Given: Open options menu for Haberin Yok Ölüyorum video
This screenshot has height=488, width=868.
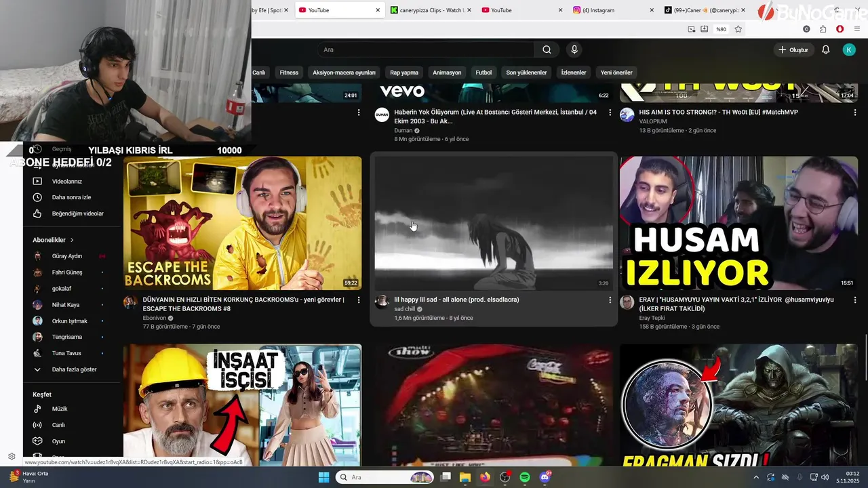Looking at the screenshot, I should coord(610,113).
